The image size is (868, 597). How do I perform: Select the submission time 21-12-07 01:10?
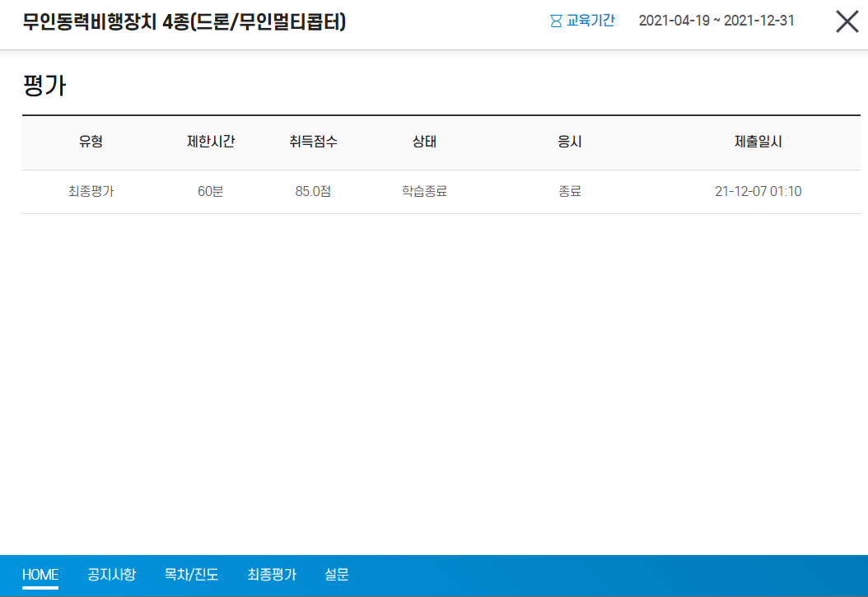[x=758, y=191]
